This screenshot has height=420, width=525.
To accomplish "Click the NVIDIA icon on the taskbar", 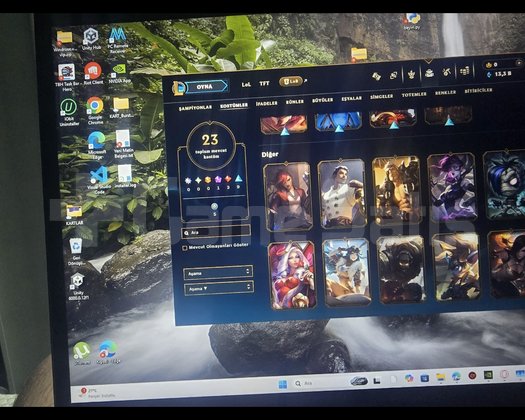I will pyautogui.click(x=489, y=375).
